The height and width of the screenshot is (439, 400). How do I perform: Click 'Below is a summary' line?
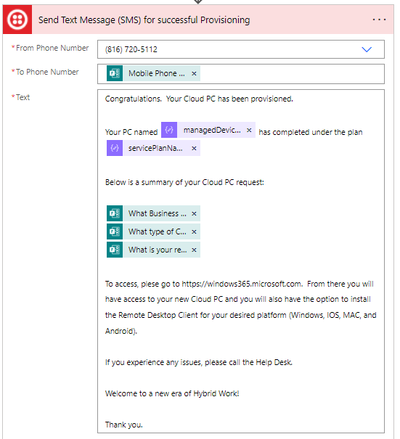tap(185, 182)
